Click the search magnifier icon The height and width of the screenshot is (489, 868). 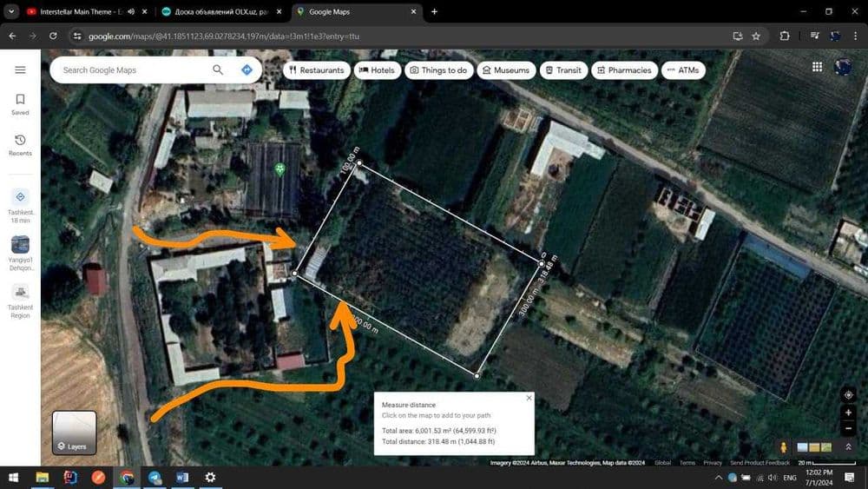(x=218, y=69)
